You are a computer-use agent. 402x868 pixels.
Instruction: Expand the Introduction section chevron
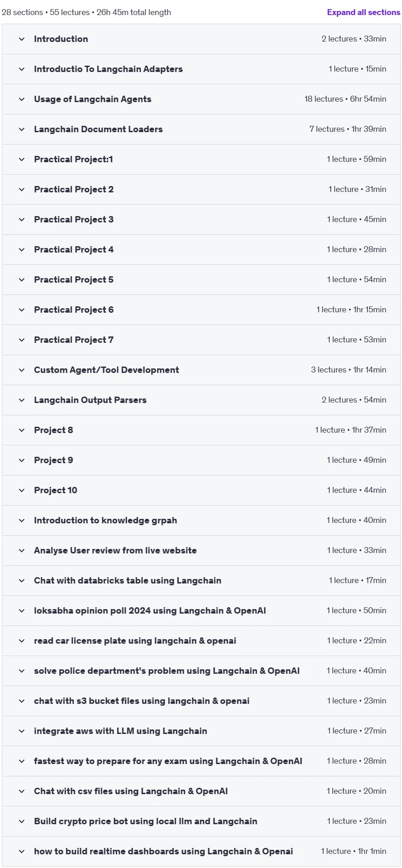[x=21, y=39]
